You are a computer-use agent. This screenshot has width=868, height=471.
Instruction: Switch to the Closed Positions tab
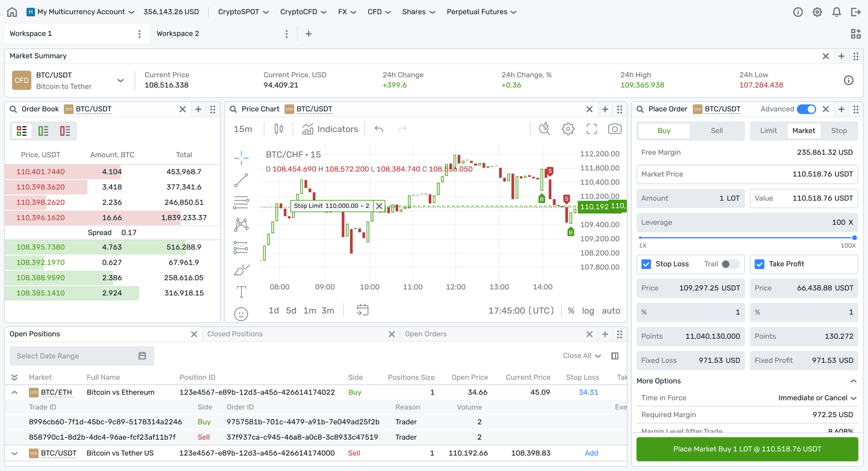tap(235, 334)
